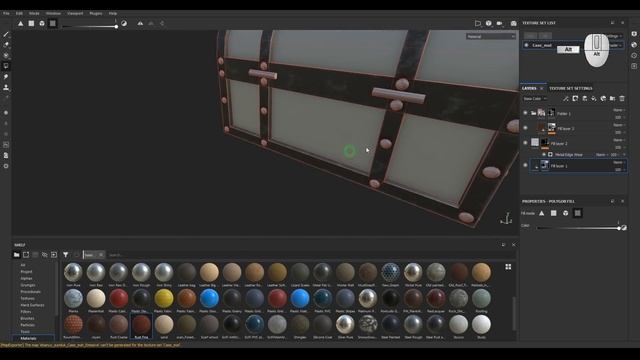This screenshot has width=640, height=360.
Task: Select the Smudge tool in left toolbar
Action: (6, 77)
